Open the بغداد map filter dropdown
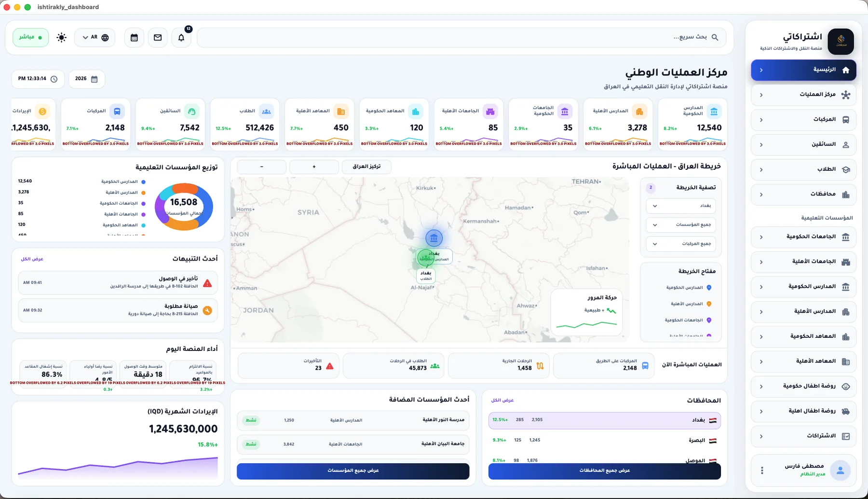 coord(681,206)
